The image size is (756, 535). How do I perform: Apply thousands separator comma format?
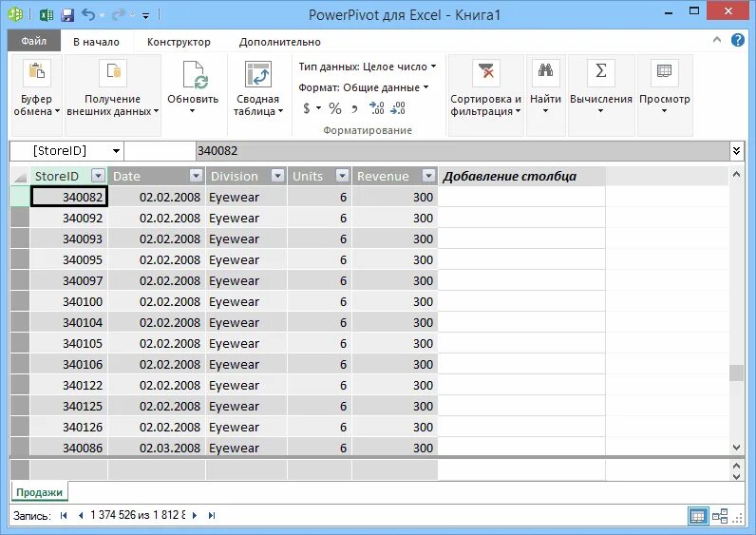355,108
